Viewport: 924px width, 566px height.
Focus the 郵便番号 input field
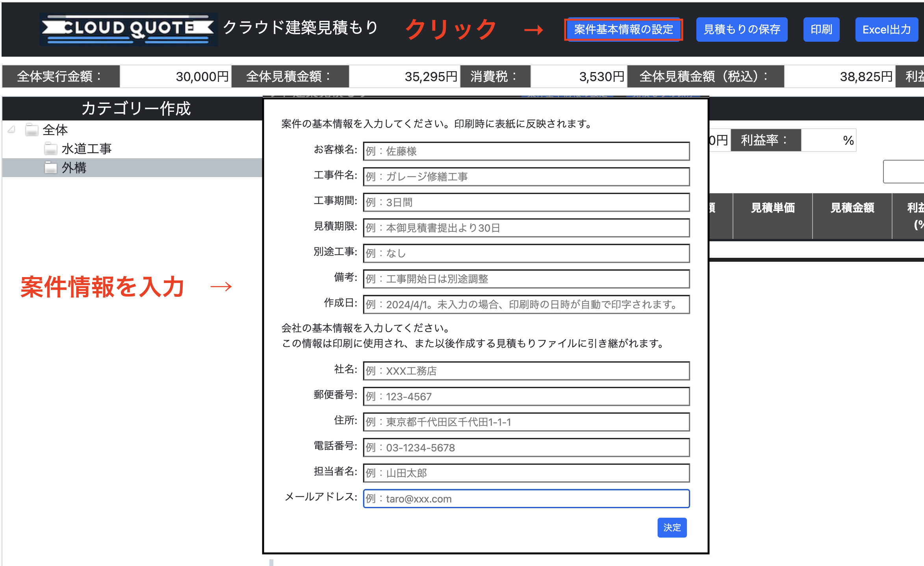tap(526, 396)
